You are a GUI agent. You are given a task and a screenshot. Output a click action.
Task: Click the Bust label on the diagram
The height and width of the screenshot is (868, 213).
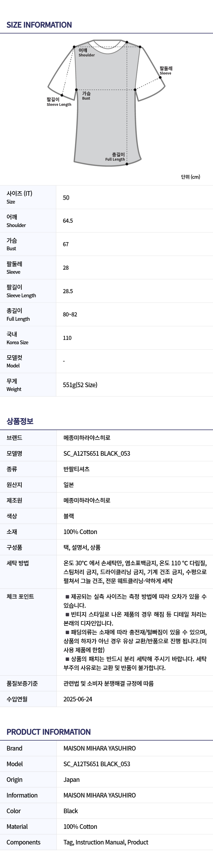[86, 96]
